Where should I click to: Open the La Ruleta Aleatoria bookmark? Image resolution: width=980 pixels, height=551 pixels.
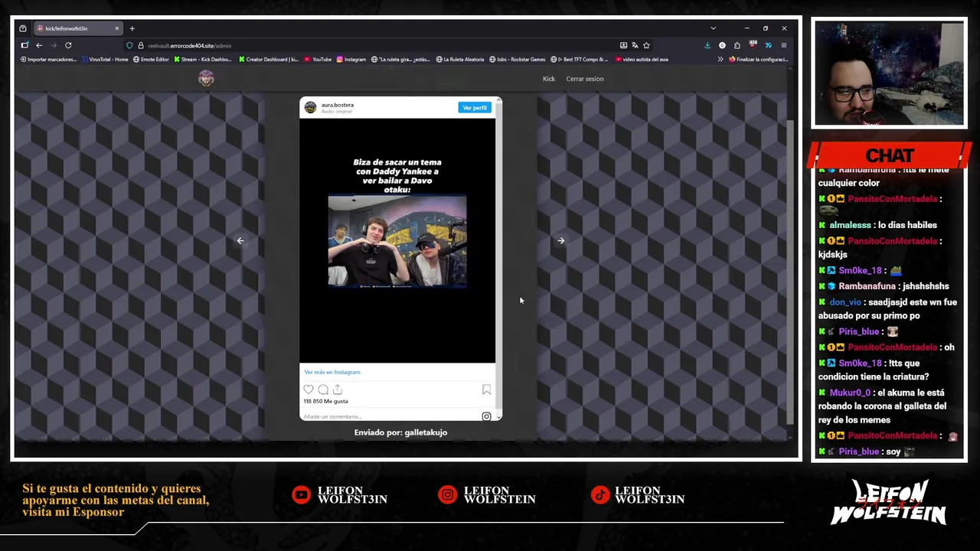coord(460,59)
